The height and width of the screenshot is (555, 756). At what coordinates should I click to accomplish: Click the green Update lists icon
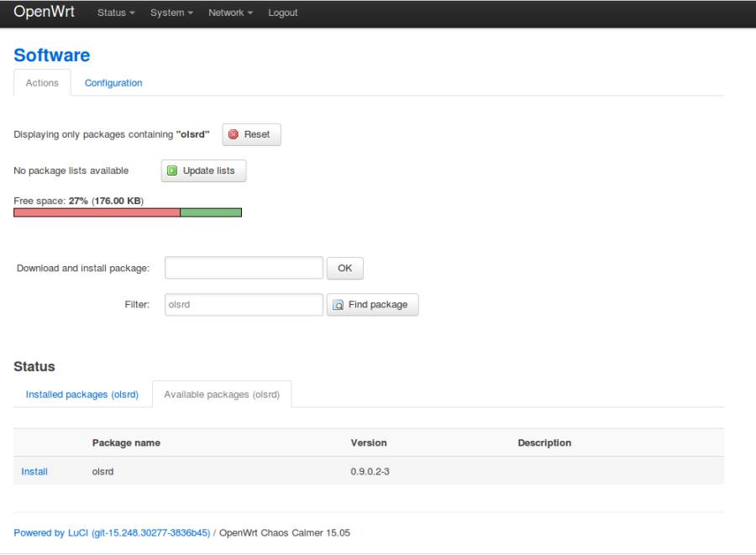coord(172,170)
